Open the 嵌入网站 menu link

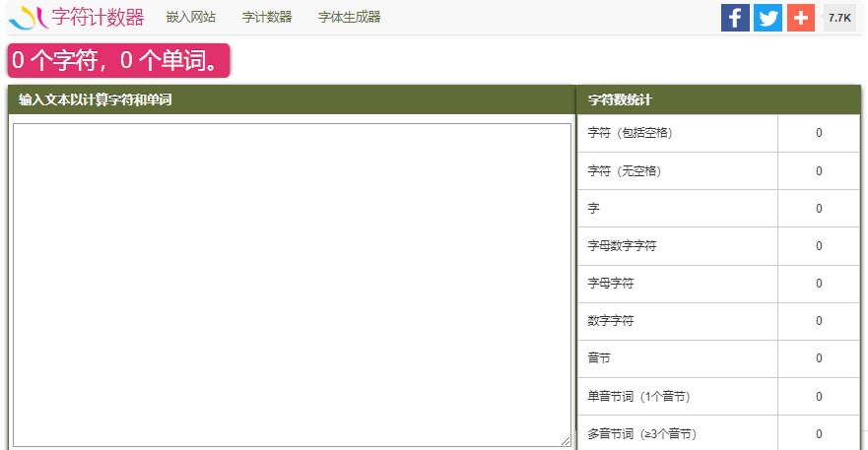[x=190, y=17]
